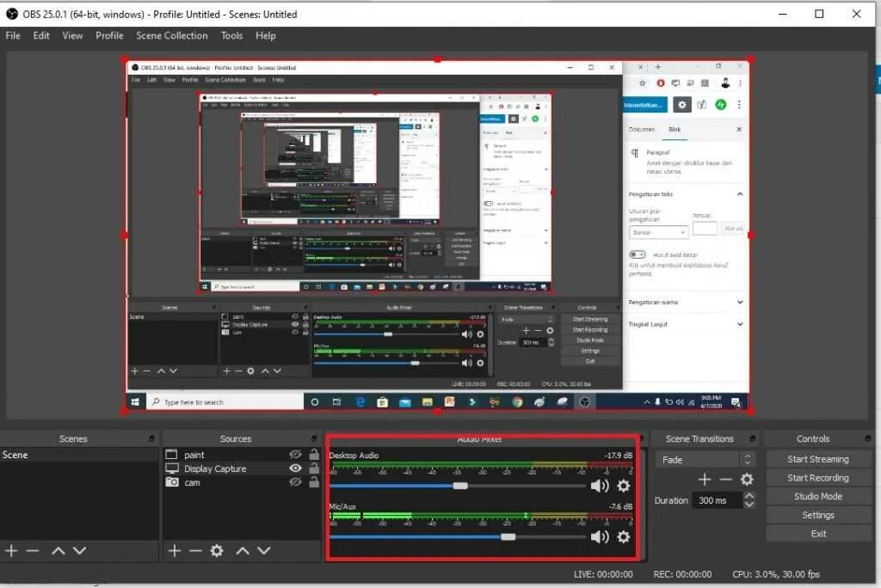This screenshot has height=588, width=881.
Task: Expand 'Pengaturan warna' section in outermost preview capture
Action: 740,302
